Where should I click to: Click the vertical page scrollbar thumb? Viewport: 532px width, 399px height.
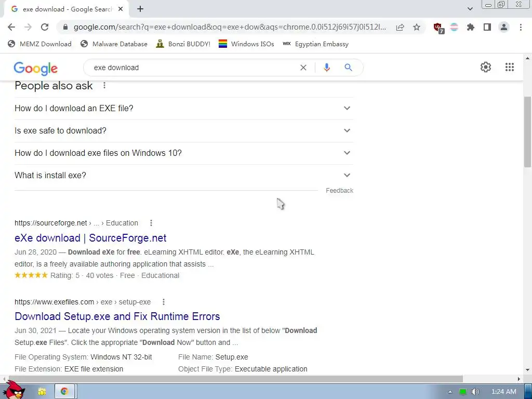527,131
